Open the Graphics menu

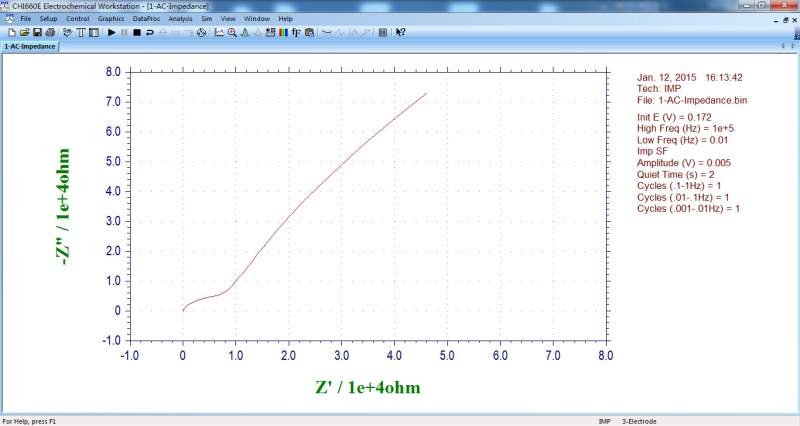(x=111, y=19)
